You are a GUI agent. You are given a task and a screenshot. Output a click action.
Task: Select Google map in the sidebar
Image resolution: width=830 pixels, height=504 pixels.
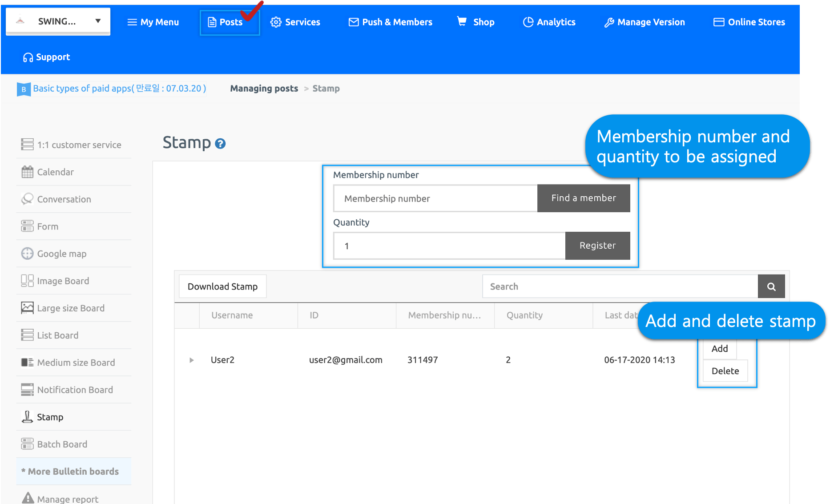click(x=61, y=254)
